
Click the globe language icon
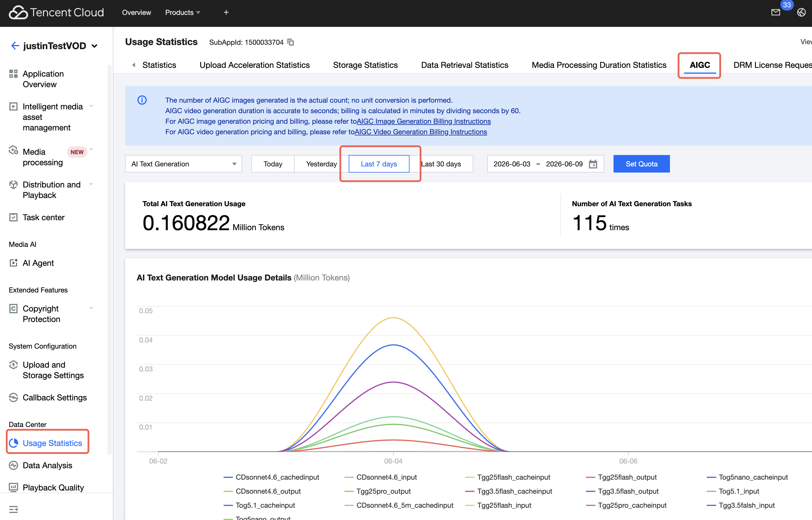coord(801,13)
